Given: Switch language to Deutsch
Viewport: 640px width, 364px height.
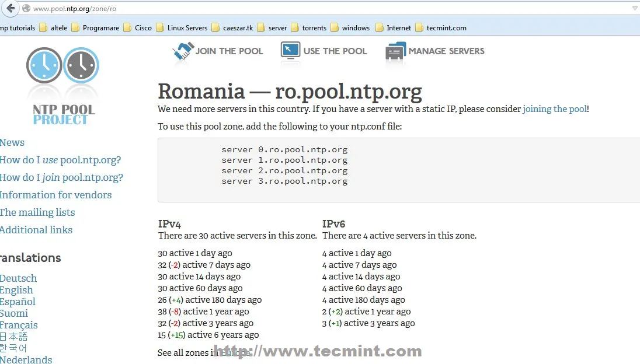Looking at the screenshot, I should click(18, 278).
